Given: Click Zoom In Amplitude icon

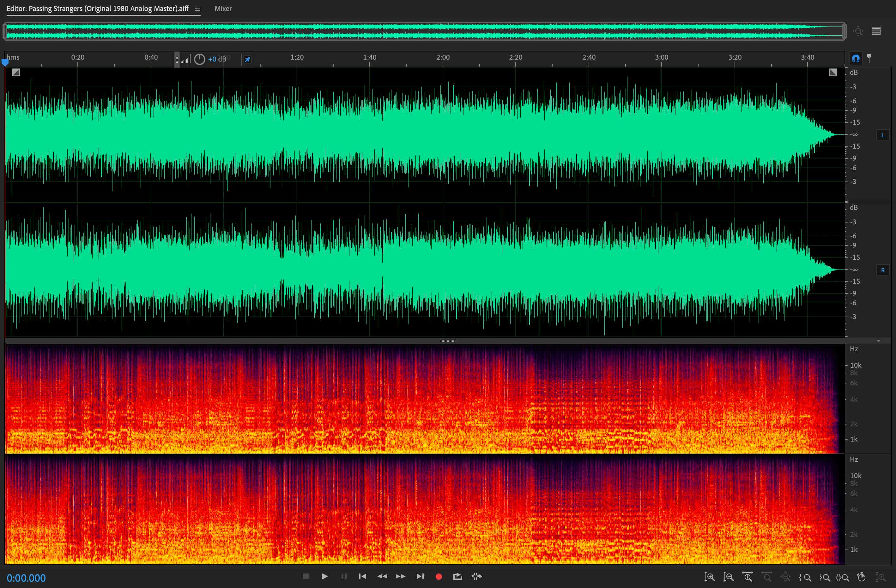Looking at the screenshot, I should 709,577.
